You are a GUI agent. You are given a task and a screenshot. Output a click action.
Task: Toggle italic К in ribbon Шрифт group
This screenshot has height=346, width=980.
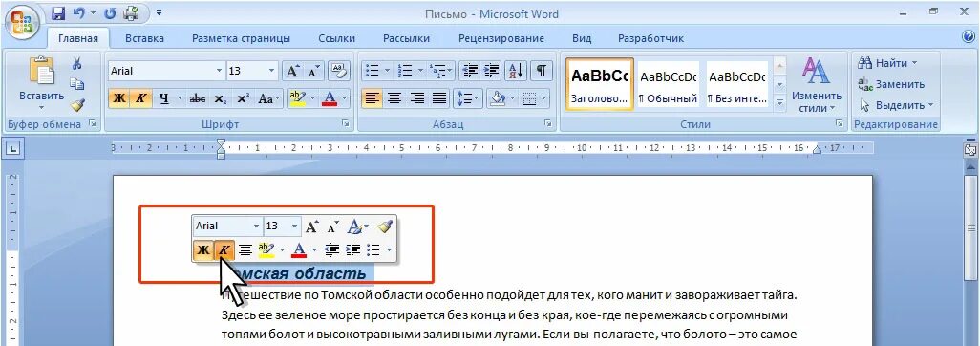(140, 98)
